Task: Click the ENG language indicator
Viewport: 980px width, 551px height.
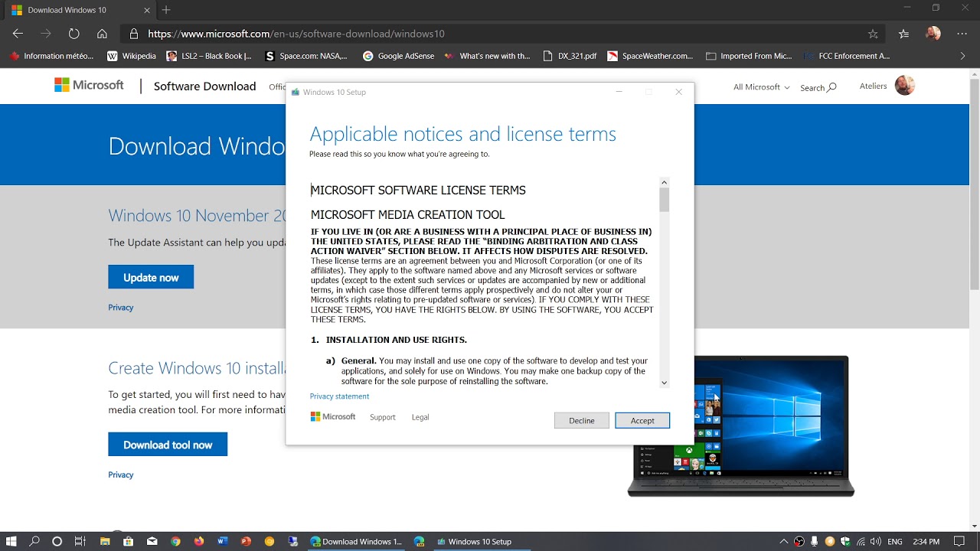Action: coord(894,541)
